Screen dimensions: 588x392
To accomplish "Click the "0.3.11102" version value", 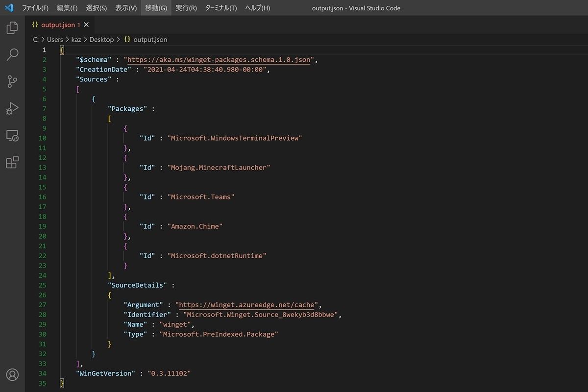I will tap(169, 373).
